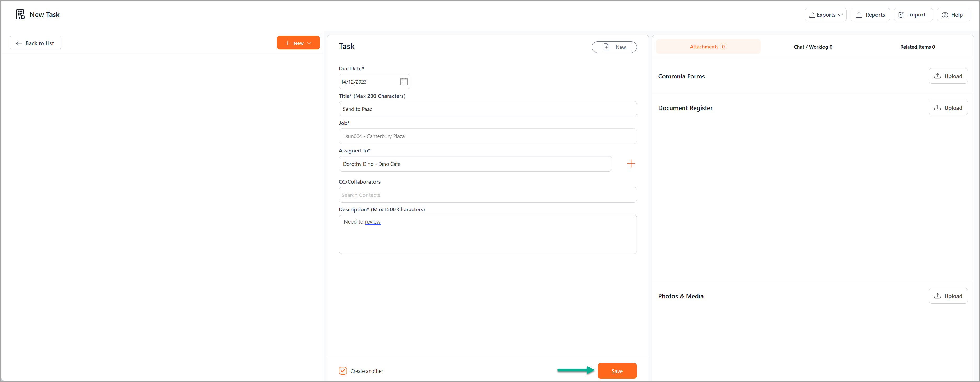980x382 pixels.
Task: Click the Title field containing Send to Paac
Action: 487,109
